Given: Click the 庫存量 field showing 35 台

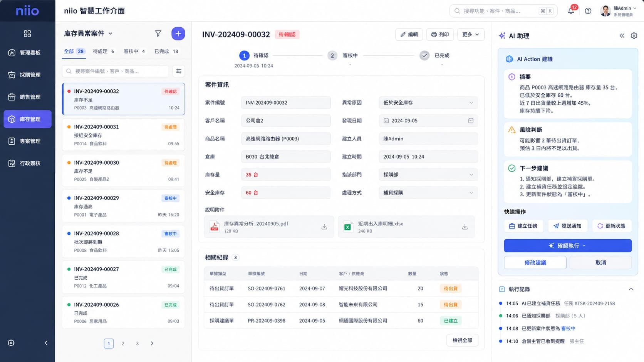Looking at the screenshot, I should [285, 175].
